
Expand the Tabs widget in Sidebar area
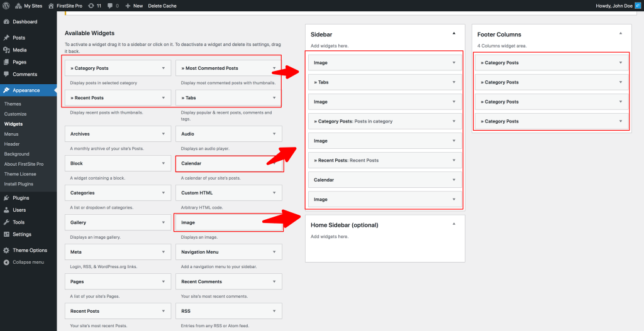pos(453,82)
